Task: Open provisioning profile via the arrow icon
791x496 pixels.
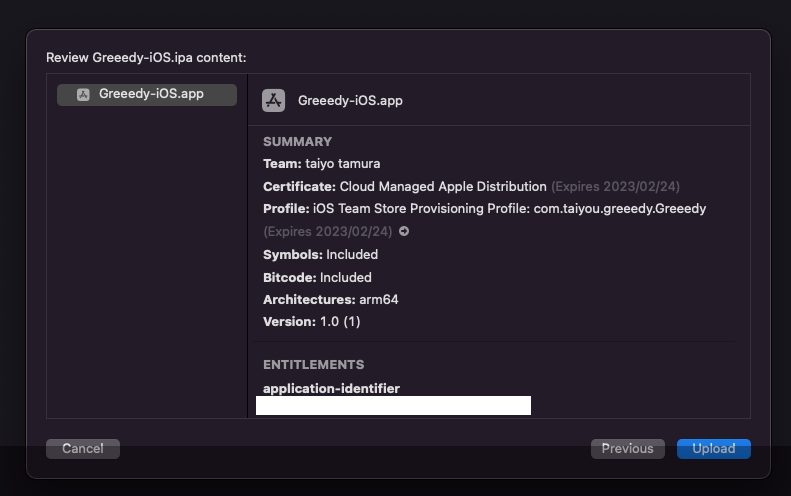Action: pos(404,231)
